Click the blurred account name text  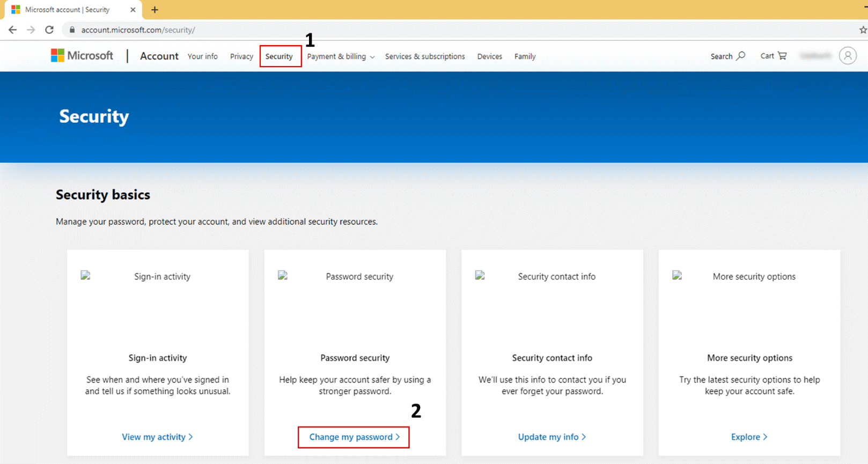pyautogui.click(x=815, y=56)
